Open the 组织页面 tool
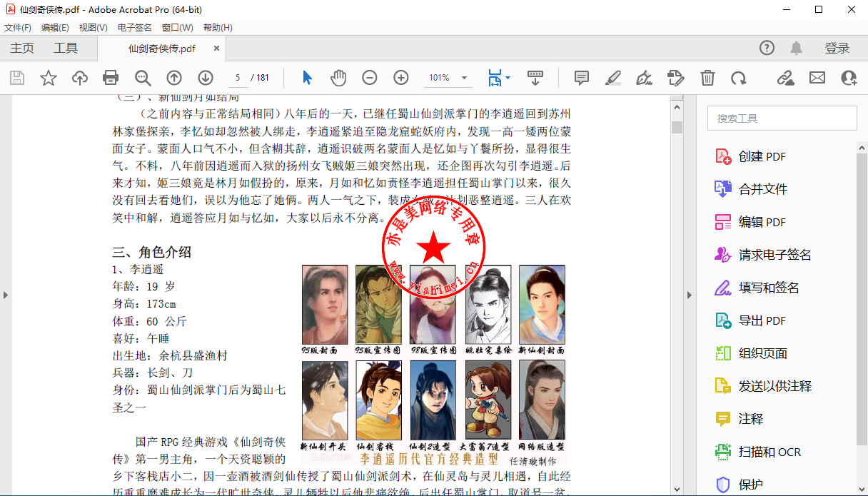The width and height of the screenshot is (868, 496). pyautogui.click(x=762, y=353)
